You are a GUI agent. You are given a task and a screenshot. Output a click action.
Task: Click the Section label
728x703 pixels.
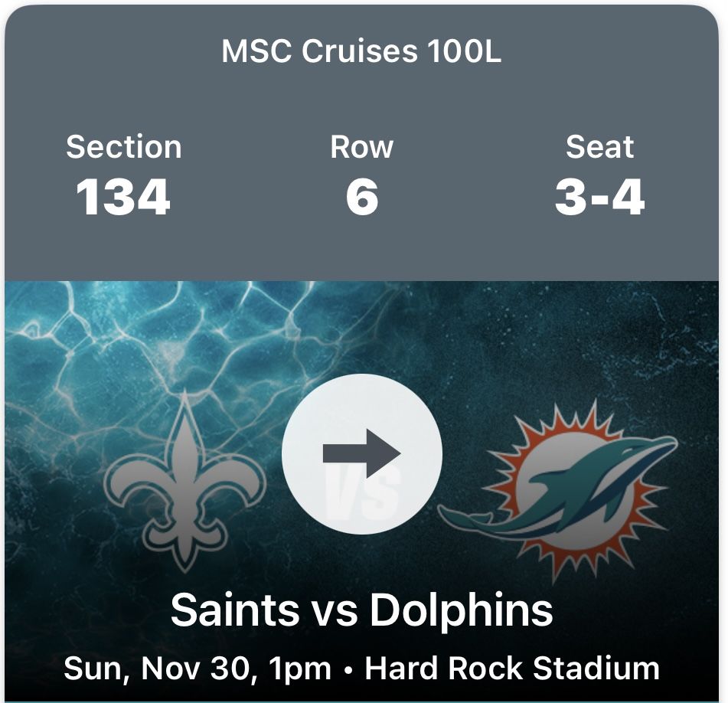pyautogui.click(x=123, y=147)
